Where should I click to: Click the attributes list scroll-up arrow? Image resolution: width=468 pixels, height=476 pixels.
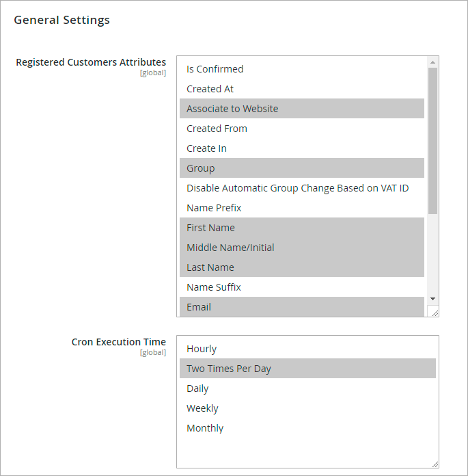click(433, 62)
